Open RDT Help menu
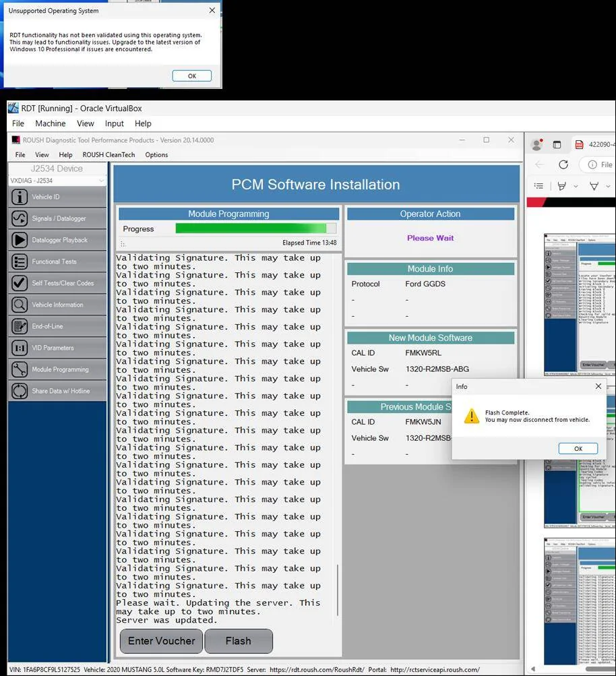This screenshot has width=616, height=676. 65,155
